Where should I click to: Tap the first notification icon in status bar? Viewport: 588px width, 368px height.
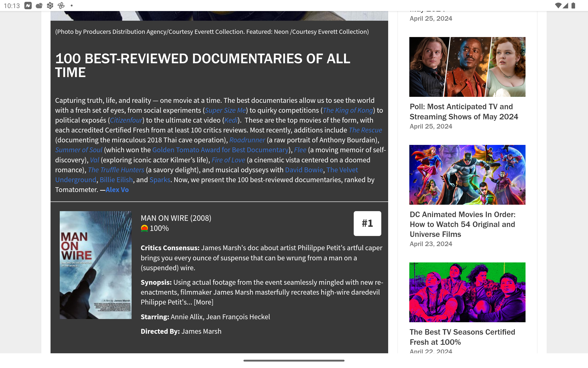(28, 5)
